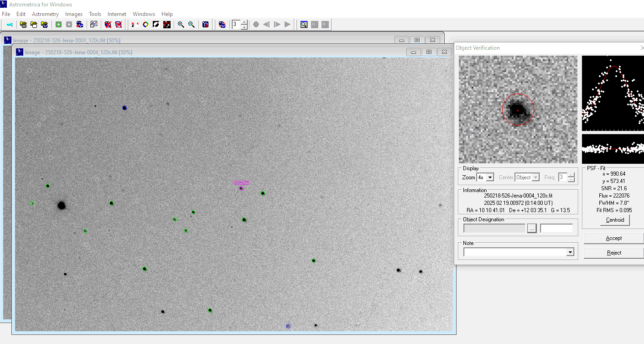Open the Edit menu
Viewport: 644px width, 344px height.
click(21, 14)
